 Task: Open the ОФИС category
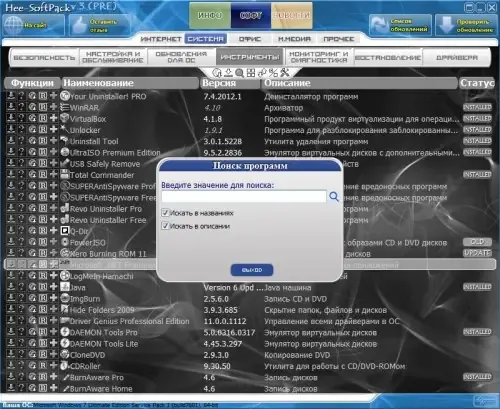point(250,39)
